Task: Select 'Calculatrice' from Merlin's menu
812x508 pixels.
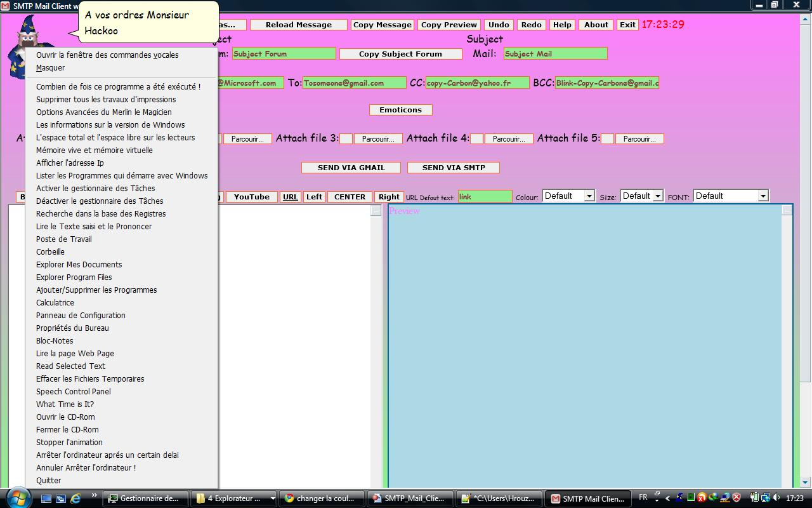Action: click(x=55, y=303)
